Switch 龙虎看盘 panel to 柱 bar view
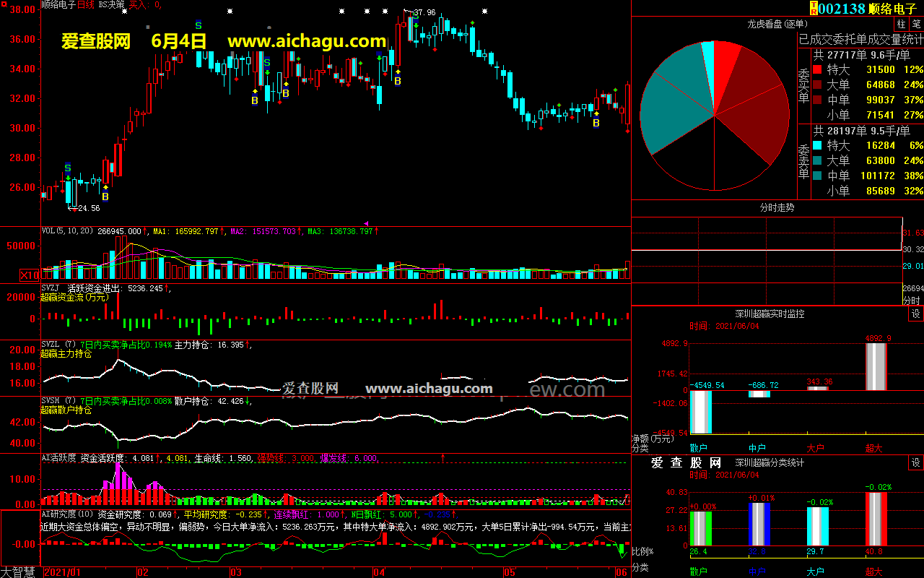Viewport: 924px width, 578px height. [901, 24]
